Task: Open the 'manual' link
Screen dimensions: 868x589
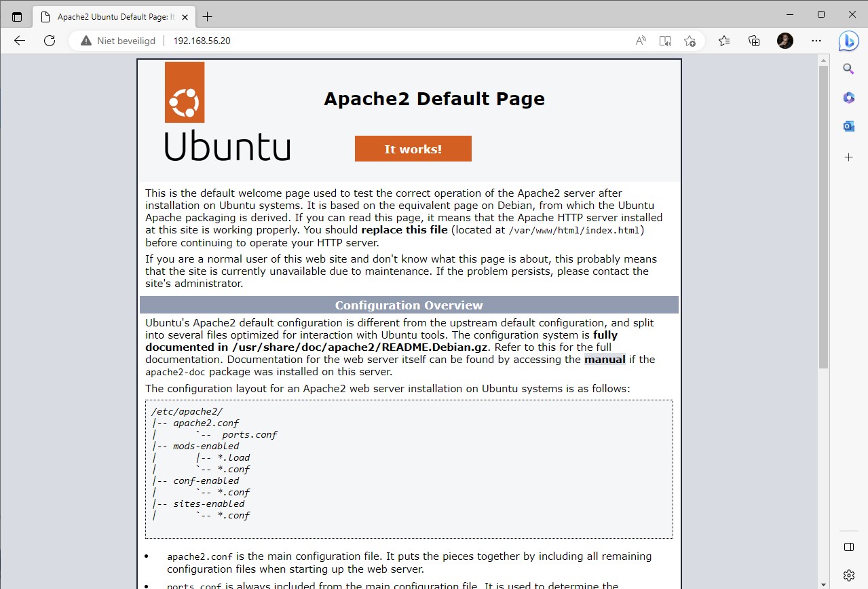Action: coord(605,360)
